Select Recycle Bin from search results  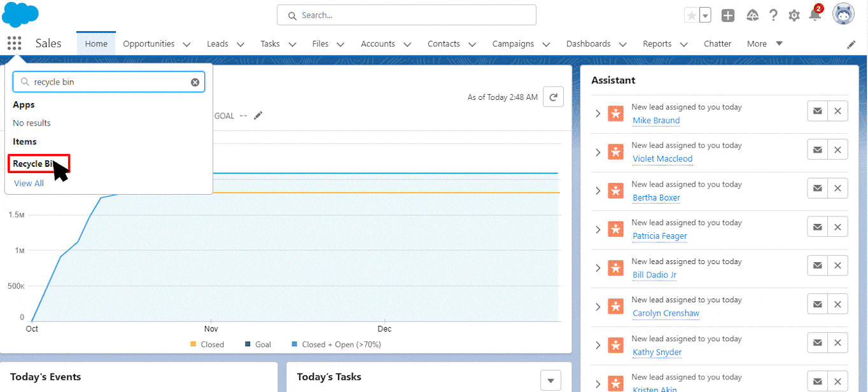click(x=37, y=164)
